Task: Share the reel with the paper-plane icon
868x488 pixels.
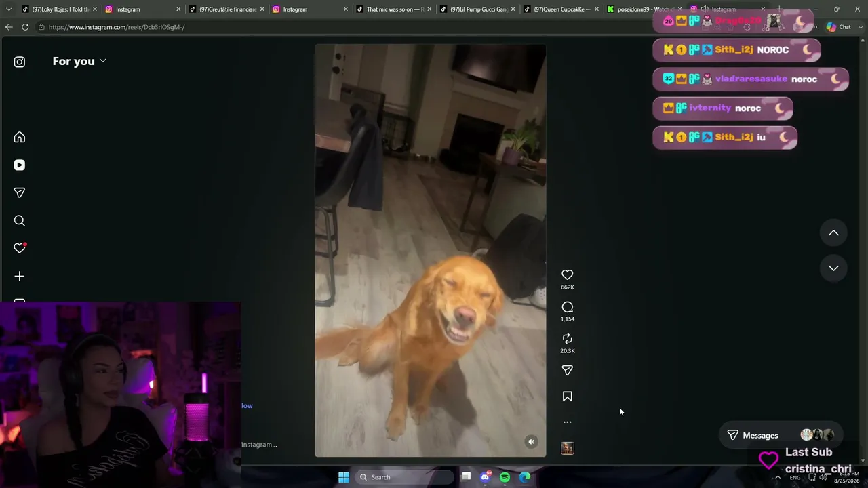Action: click(568, 370)
